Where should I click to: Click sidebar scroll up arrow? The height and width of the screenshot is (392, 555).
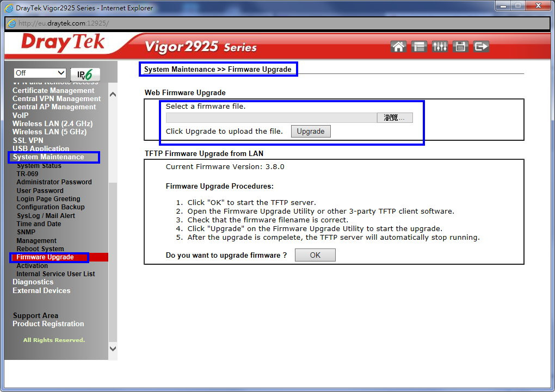click(113, 95)
